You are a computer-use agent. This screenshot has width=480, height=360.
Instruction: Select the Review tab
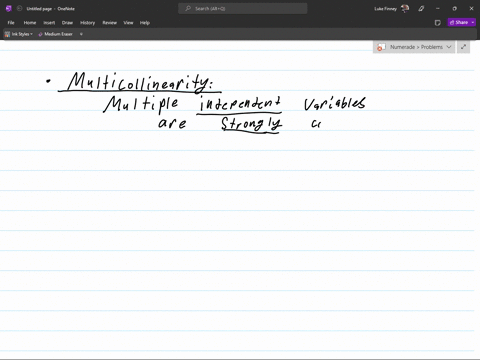pos(109,23)
